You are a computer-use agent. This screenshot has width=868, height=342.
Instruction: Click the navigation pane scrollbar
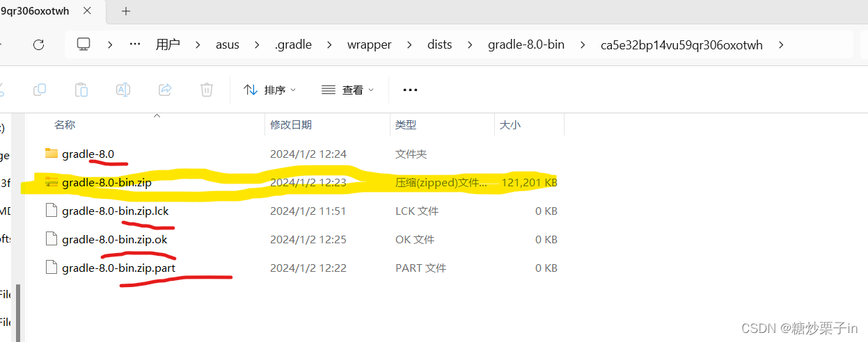(x=18, y=313)
